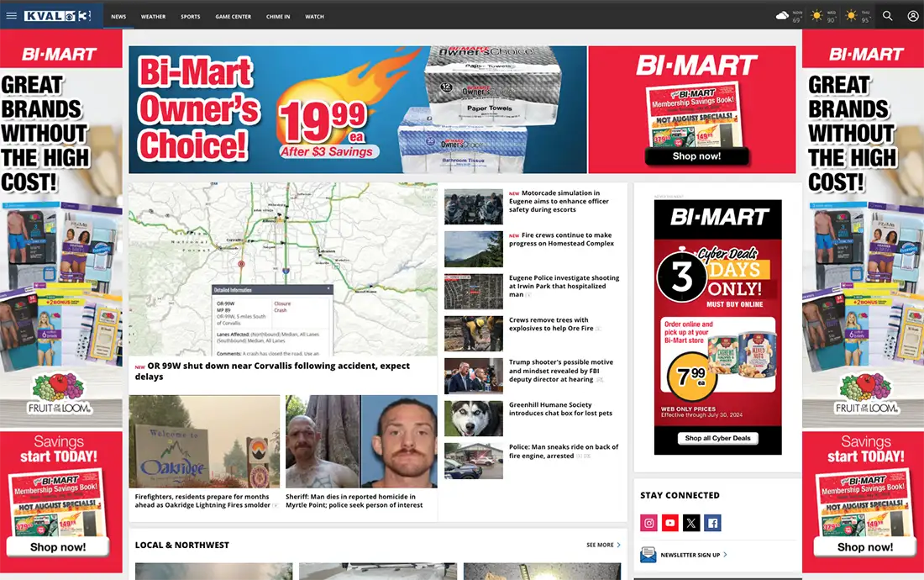Click Shop now in top Bi-Mart banner
The width and height of the screenshot is (924, 580).
pos(696,156)
